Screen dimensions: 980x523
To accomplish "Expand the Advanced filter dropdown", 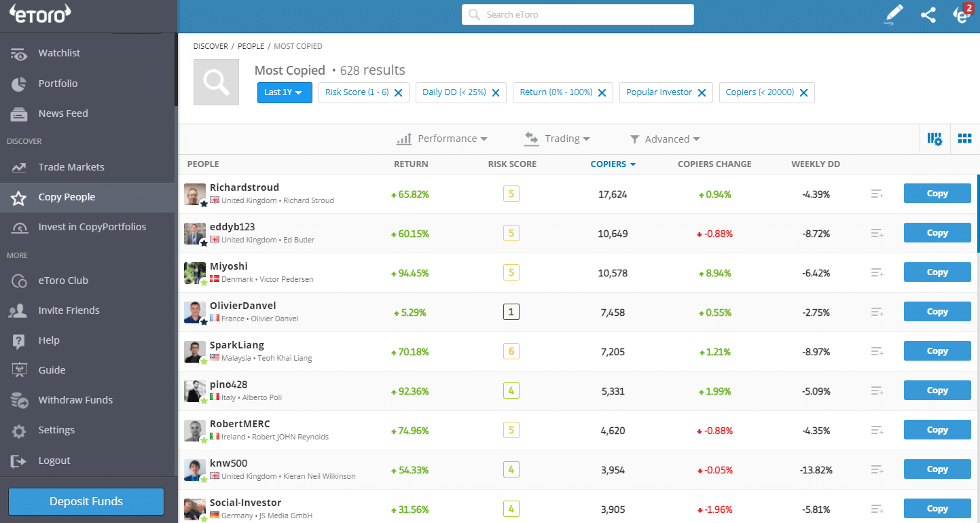I will click(x=664, y=139).
